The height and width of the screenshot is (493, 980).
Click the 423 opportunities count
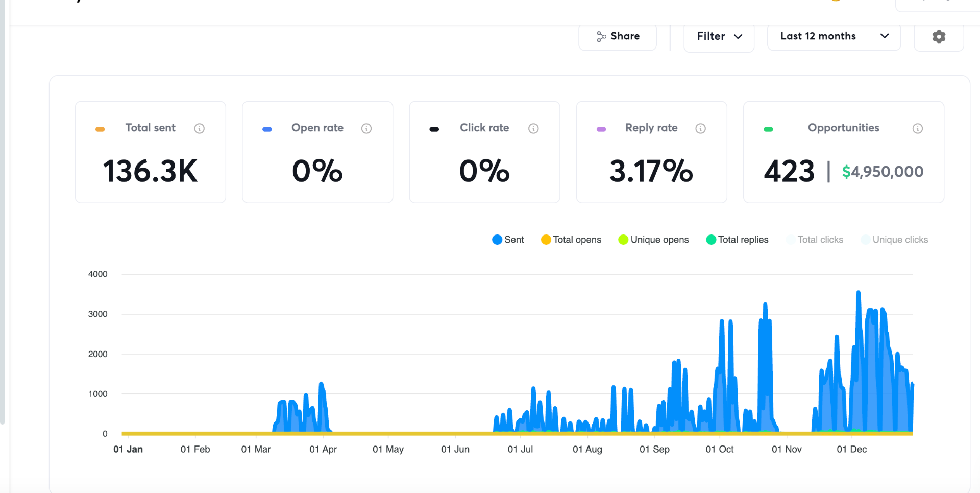(789, 171)
